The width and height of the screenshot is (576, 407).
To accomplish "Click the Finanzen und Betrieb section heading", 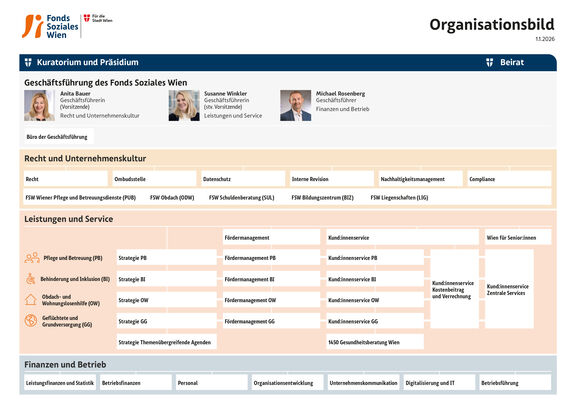I will [65, 364].
